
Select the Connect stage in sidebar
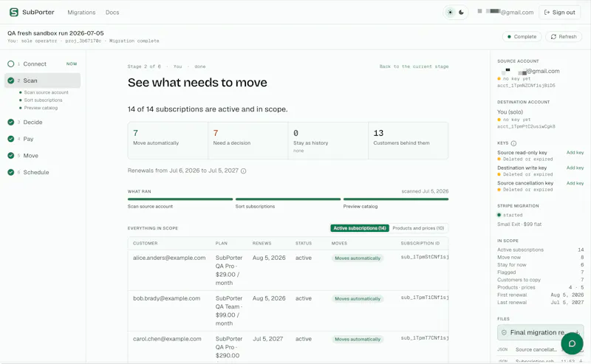pos(42,64)
